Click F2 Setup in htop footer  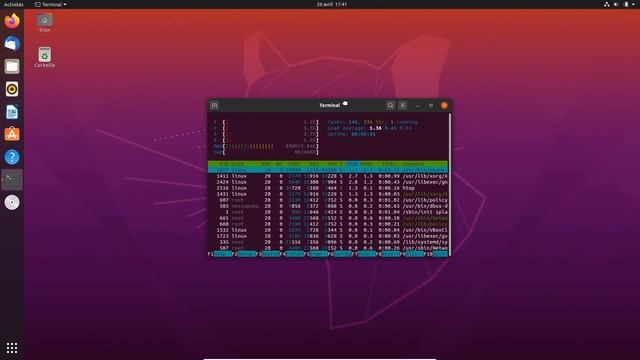coord(244,254)
